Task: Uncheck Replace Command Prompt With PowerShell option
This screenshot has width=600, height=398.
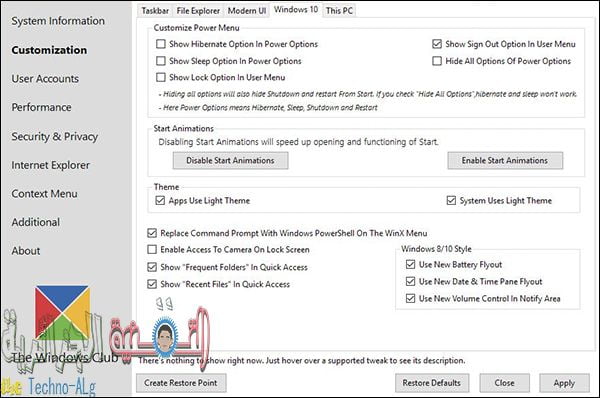Action: pos(152,233)
